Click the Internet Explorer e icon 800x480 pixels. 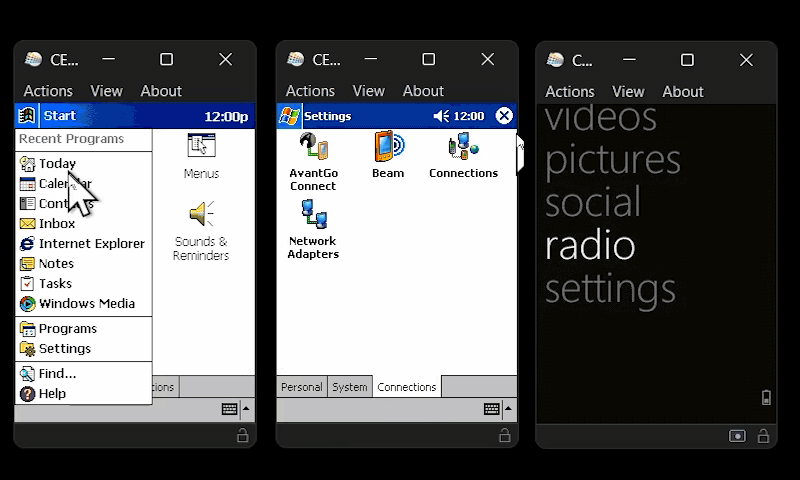(x=27, y=243)
